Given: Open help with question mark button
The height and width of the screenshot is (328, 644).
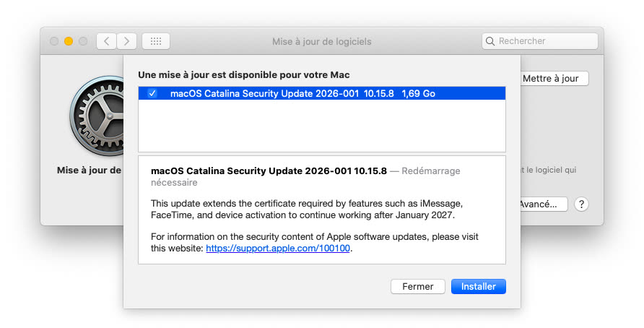Looking at the screenshot, I should (581, 204).
